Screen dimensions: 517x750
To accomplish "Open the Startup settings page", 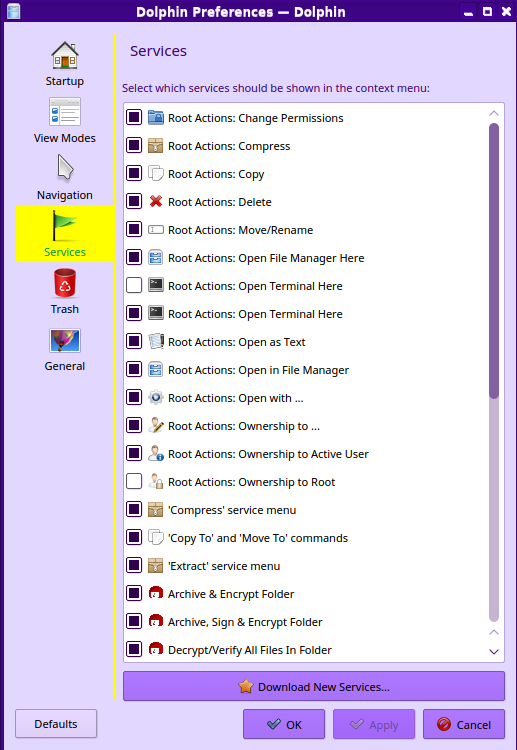I will click(x=65, y=64).
